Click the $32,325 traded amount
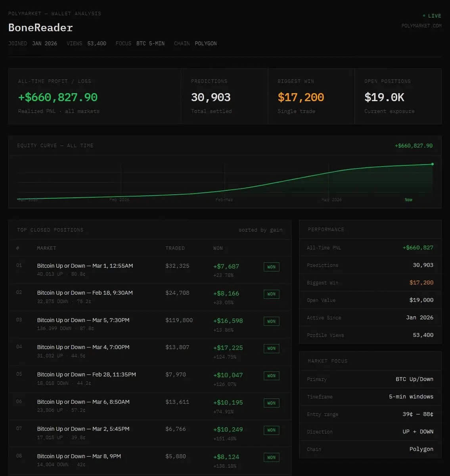The image size is (450, 476). tap(177, 266)
